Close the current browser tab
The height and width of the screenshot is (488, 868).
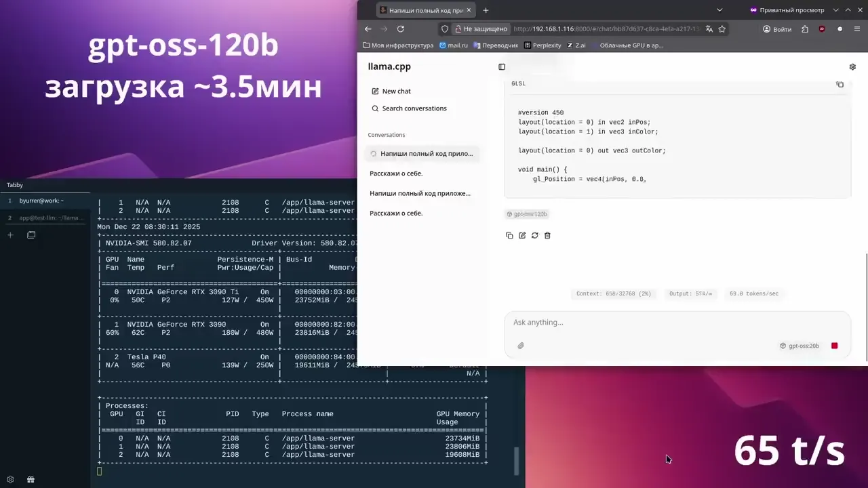[470, 10]
